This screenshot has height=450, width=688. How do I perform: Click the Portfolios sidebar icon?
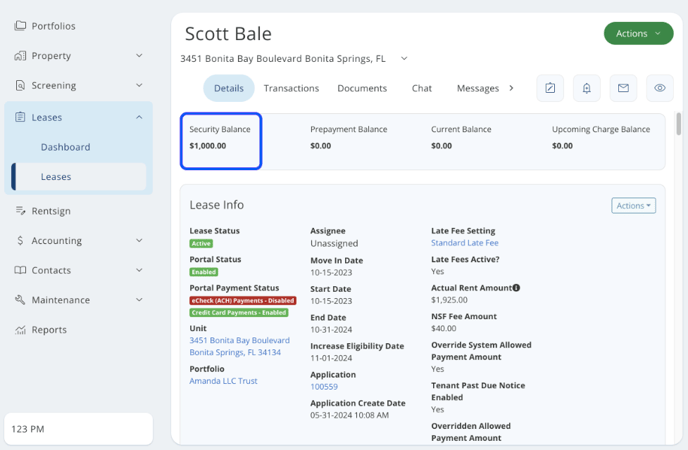pos(20,26)
